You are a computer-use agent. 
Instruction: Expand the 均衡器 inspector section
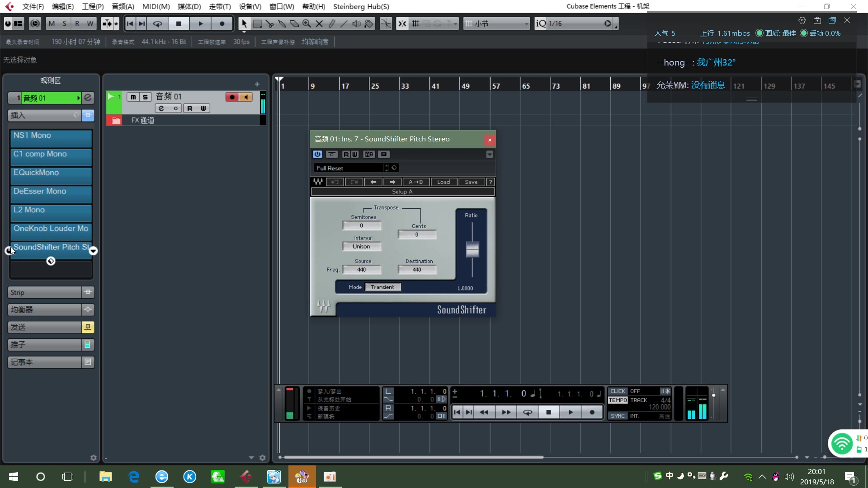(44, 310)
